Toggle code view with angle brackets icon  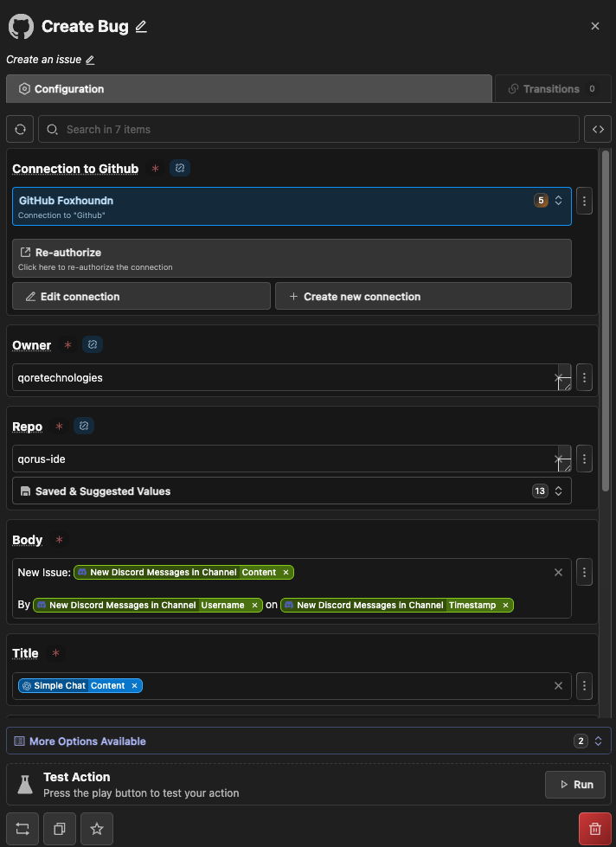[598, 129]
